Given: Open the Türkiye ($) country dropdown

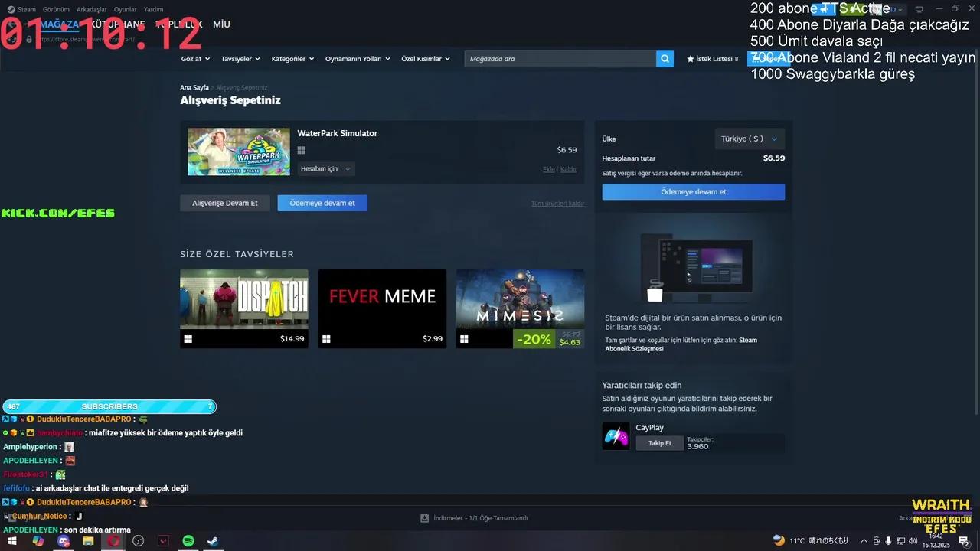Looking at the screenshot, I should pos(749,139).
